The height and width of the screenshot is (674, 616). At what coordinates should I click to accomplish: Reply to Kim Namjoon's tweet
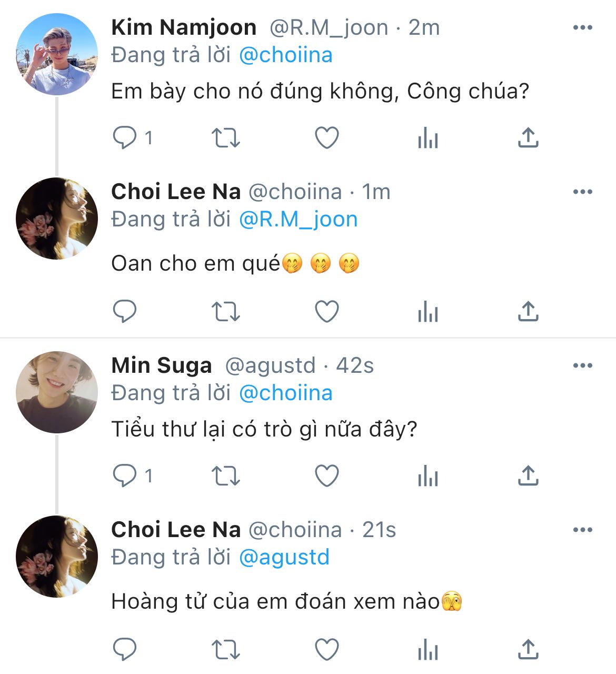[x=125, y=138]
